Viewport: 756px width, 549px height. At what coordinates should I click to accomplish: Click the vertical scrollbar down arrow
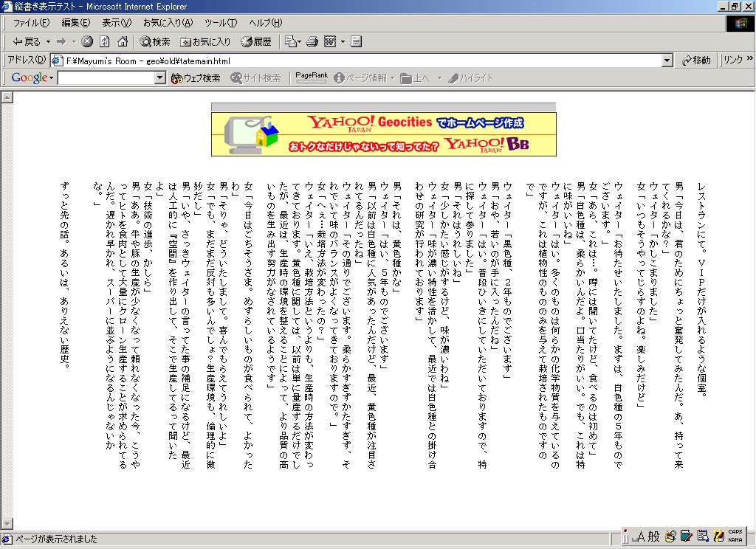(7, 523)
